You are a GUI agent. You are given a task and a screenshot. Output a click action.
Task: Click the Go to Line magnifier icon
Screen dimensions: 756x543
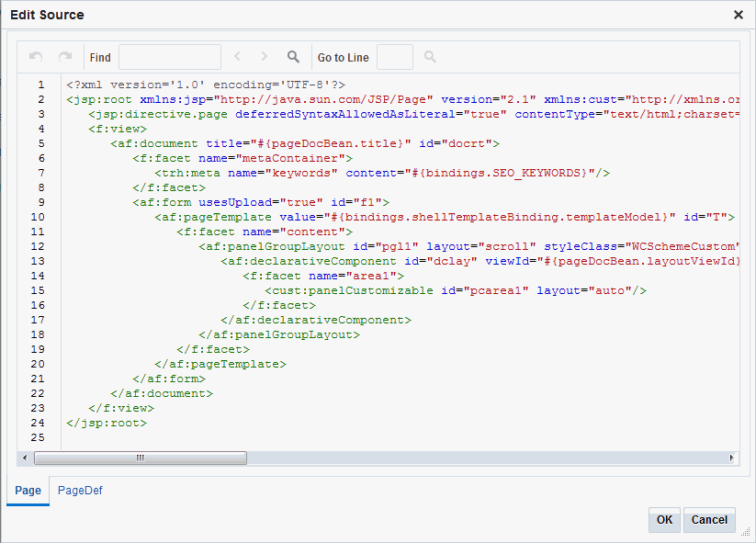point(430,57)
